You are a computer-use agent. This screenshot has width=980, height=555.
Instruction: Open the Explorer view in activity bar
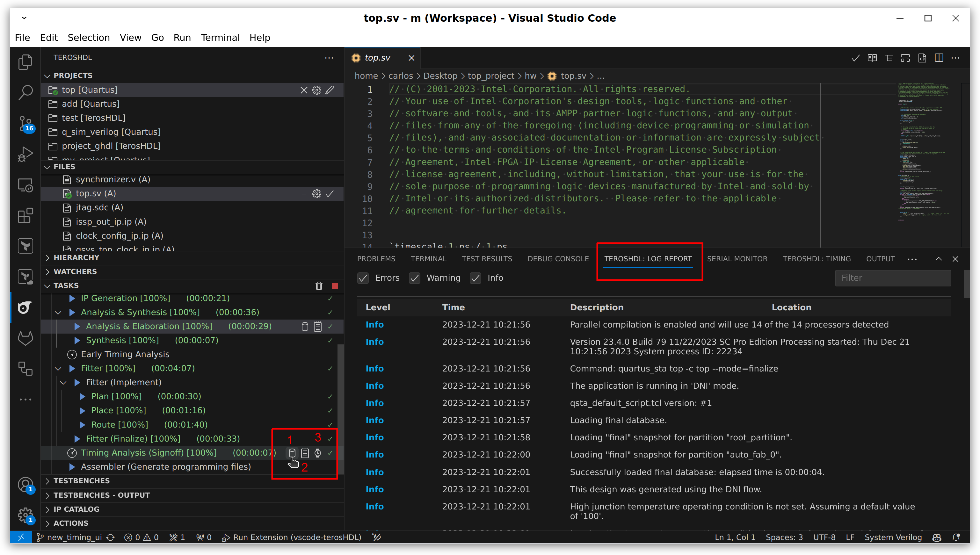[x=25, y=62]
